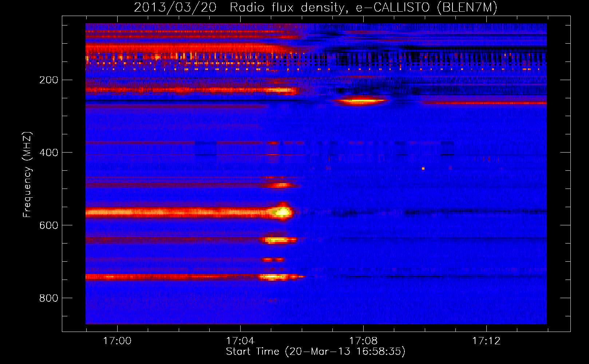589x364 pixels.
Task: Click the 17:12 time tick label
Action: [486, 341]
